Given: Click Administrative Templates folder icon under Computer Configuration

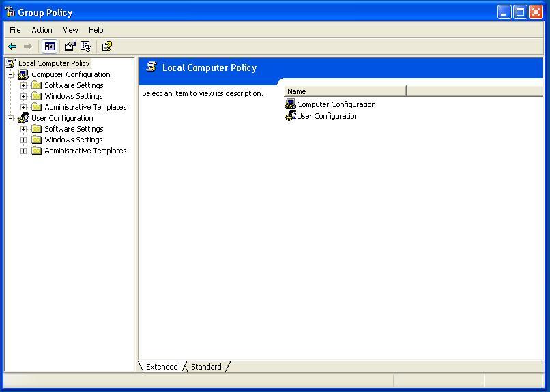Looking at the screenshot, I should (36, 107).
